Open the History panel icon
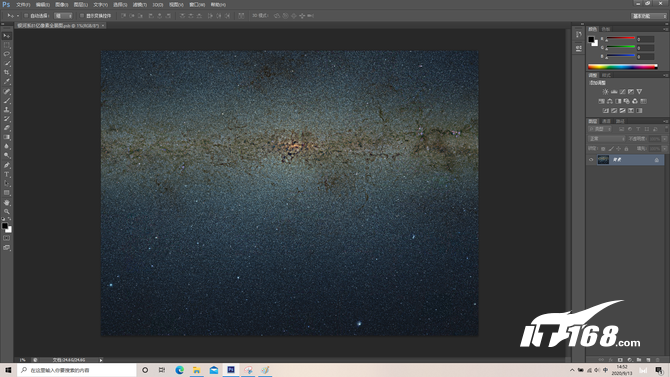The height and width of the screenshot is (377, 670). pos(579,35)
